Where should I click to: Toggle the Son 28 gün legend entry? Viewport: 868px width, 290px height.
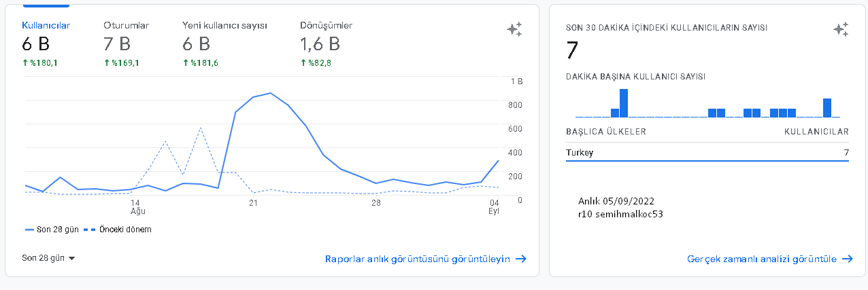point(50,230)
